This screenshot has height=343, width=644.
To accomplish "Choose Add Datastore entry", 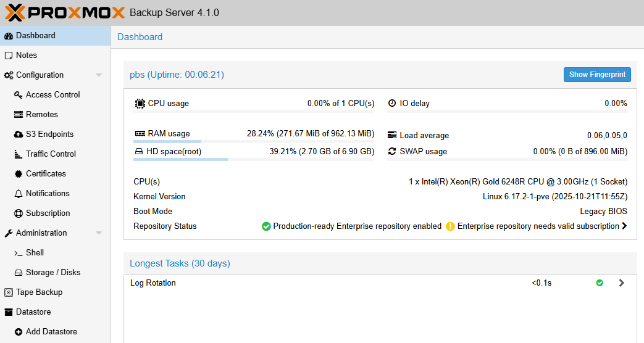I will (x=56, y=331).
